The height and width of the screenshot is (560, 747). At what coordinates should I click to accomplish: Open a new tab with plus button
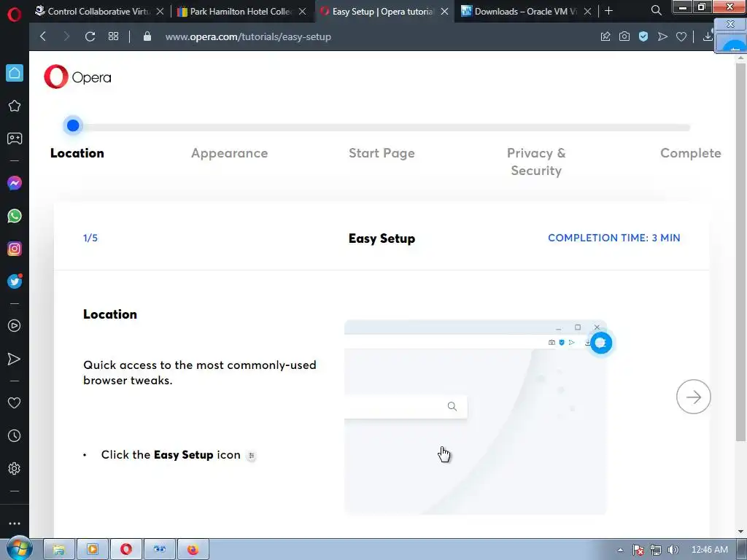pos(608,10)
